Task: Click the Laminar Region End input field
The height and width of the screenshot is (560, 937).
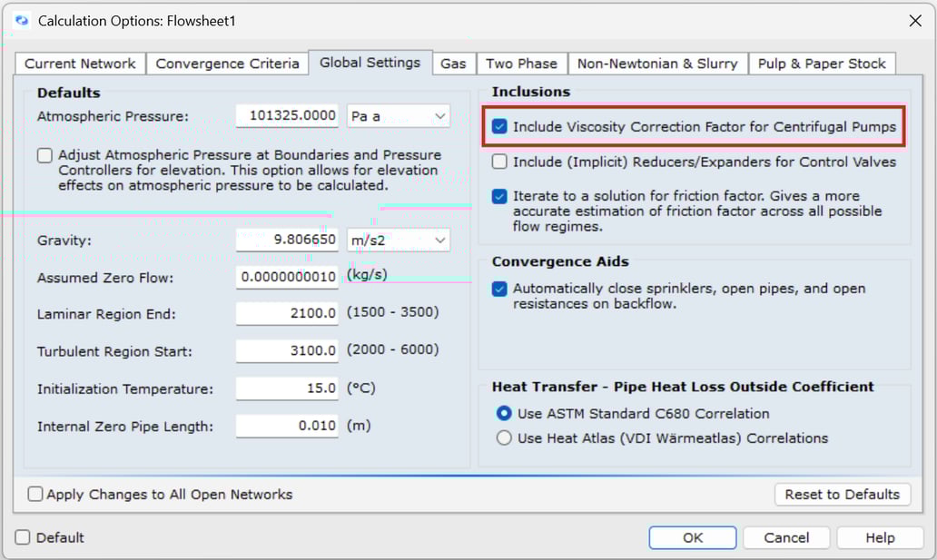Action: [x=287, y=313]
